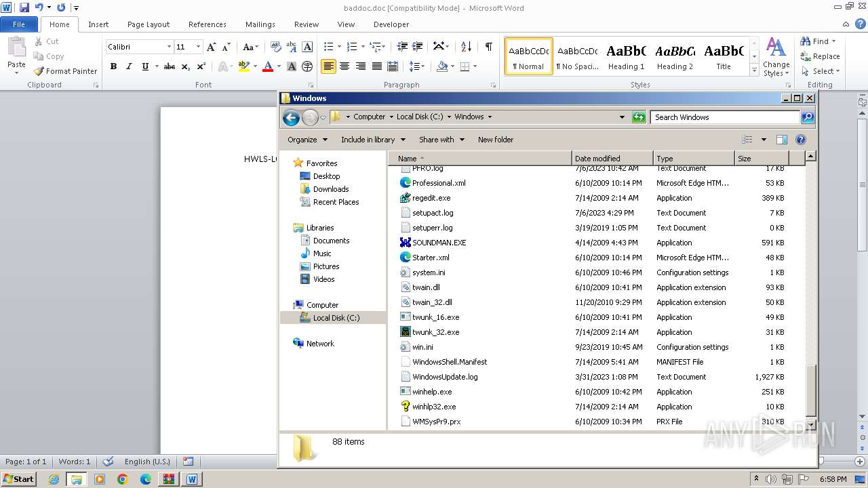Switch to the Review tab
Viewport: 868px width, 488px height.
pyautogui.click(x=307, y=24)
